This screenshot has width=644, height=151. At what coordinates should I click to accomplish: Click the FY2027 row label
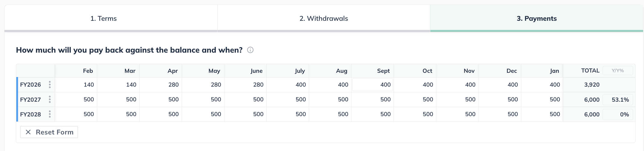[30, 100]
